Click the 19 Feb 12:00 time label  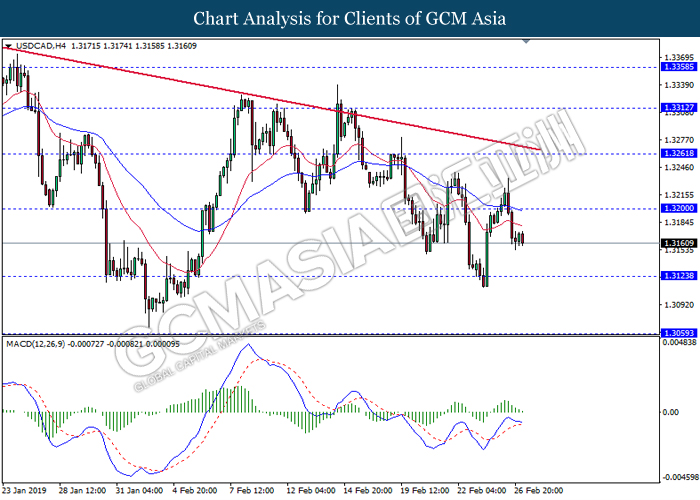[x=425, y=491]
